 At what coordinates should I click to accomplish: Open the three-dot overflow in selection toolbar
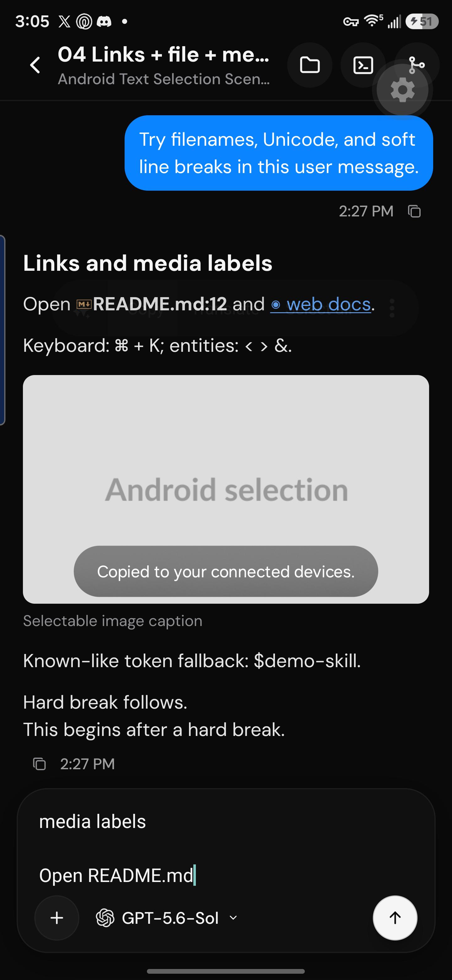[x=392, y=308]
